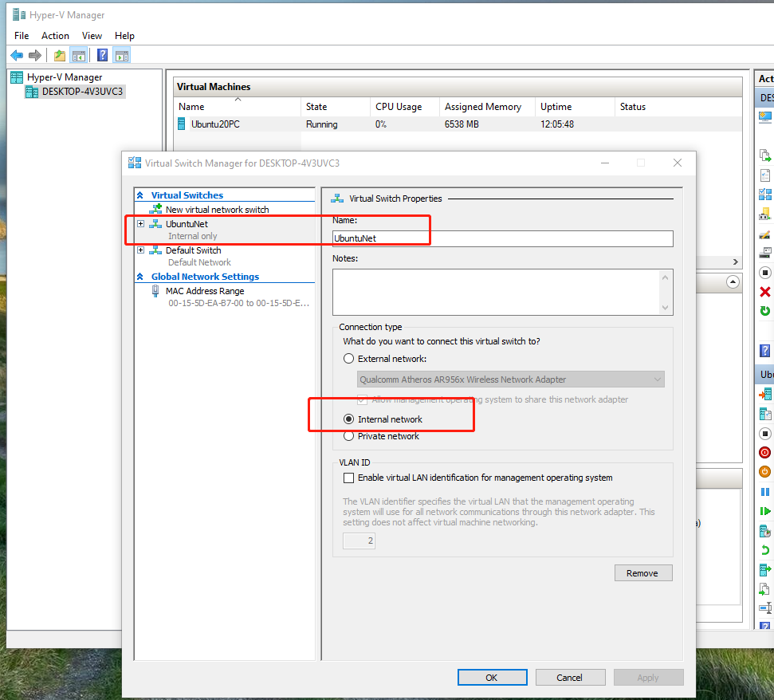Screen dimensions: 774x700
Task: Click Move VM icon in Actions pane
Action: point(764,570)
